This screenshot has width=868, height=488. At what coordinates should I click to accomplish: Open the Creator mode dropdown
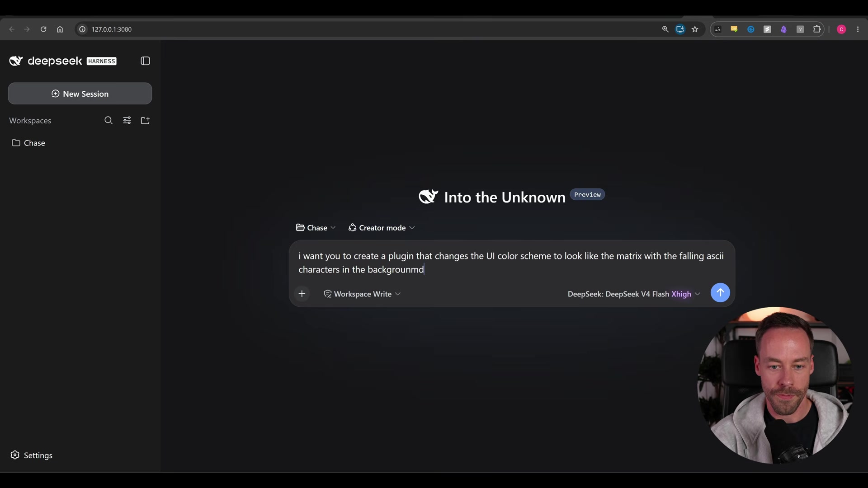click(382, 228)
